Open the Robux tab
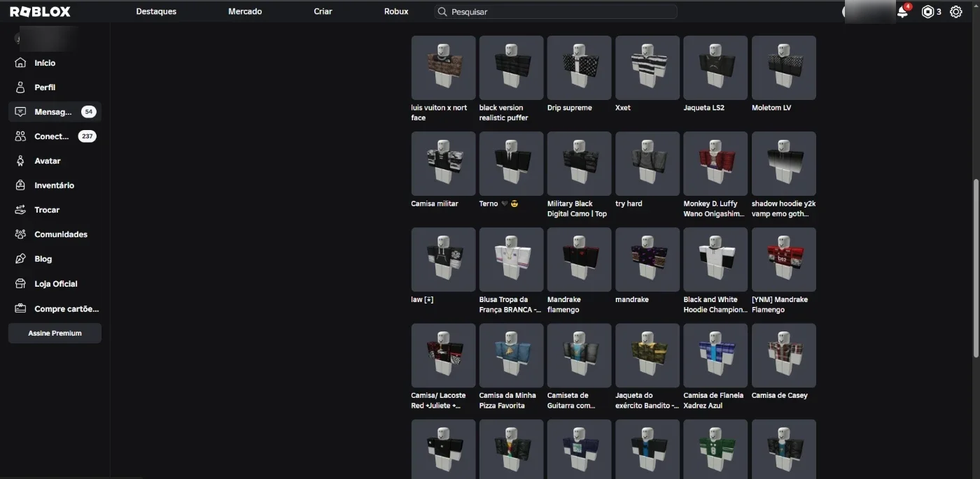 click(396, 12)
